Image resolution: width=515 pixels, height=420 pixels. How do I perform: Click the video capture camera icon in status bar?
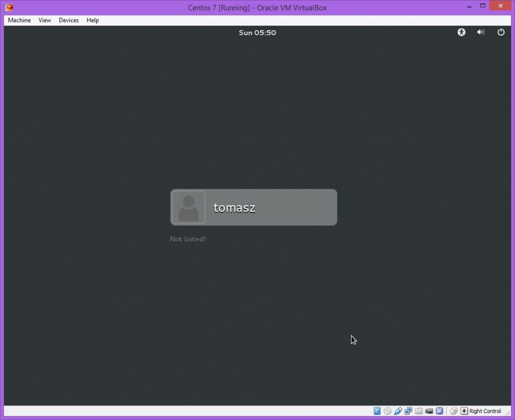click(x=429, y=411)
